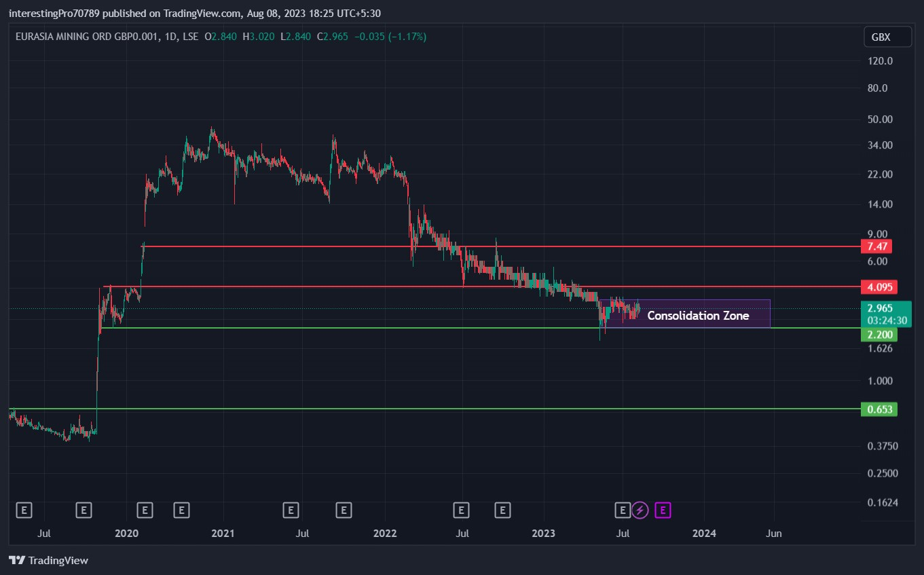Click the 2024 label on the time axis
The image size is (924, 575).
pos(705,534)
